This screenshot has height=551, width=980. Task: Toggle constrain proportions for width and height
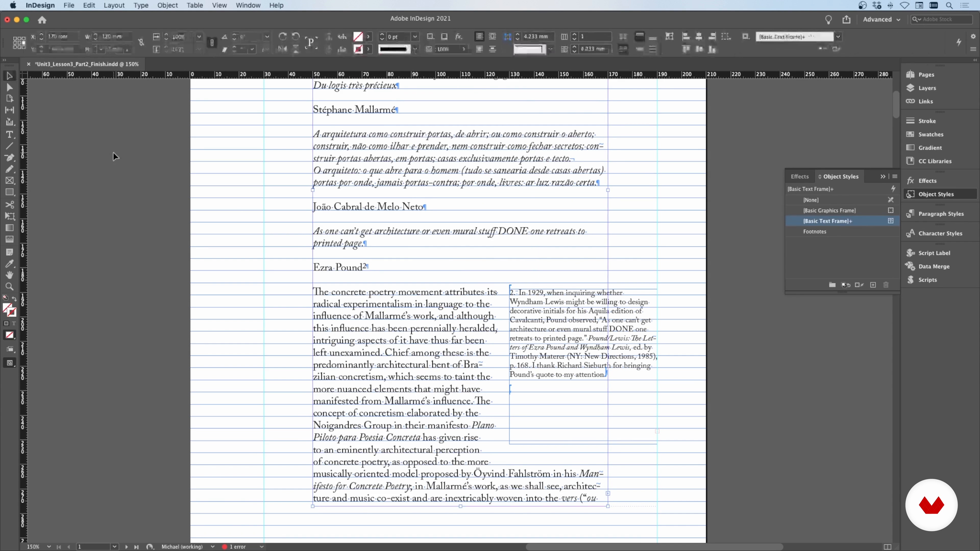coord(141,42)
